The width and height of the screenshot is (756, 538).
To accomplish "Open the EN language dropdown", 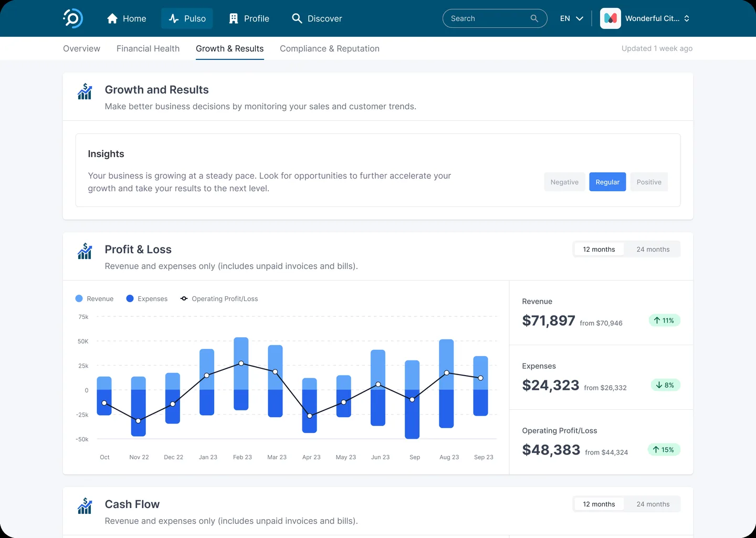I will 572,18.
